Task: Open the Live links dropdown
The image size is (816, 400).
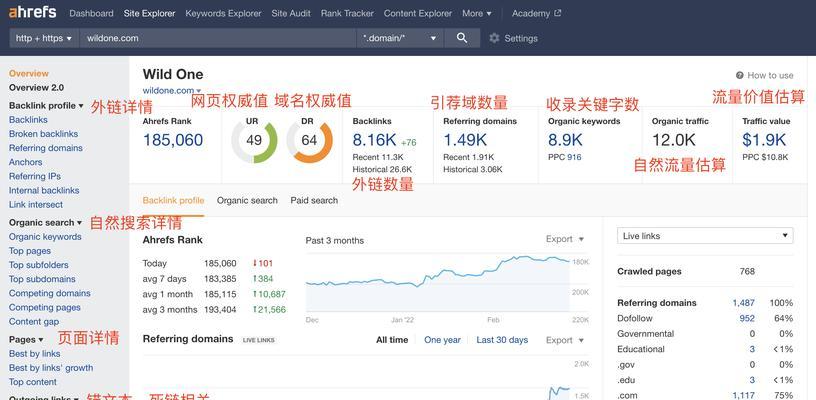Action: click(705, 236)
